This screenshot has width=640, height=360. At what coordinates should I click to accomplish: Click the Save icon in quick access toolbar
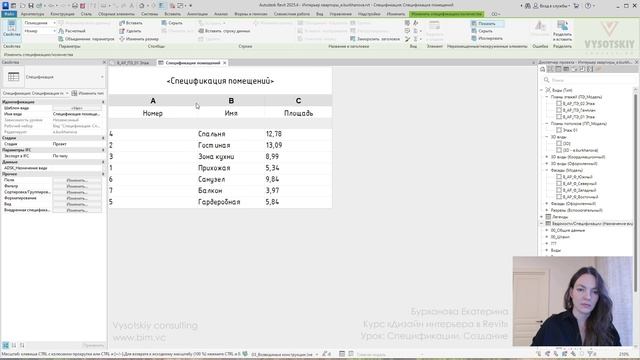31,6
